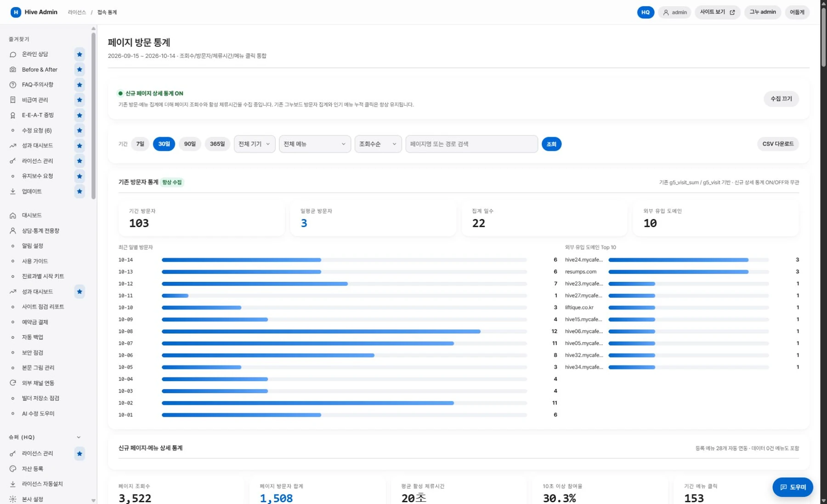Click the external link icon on 사이트 보기
The width and height of the screenshot is (827, 504).
732,12
